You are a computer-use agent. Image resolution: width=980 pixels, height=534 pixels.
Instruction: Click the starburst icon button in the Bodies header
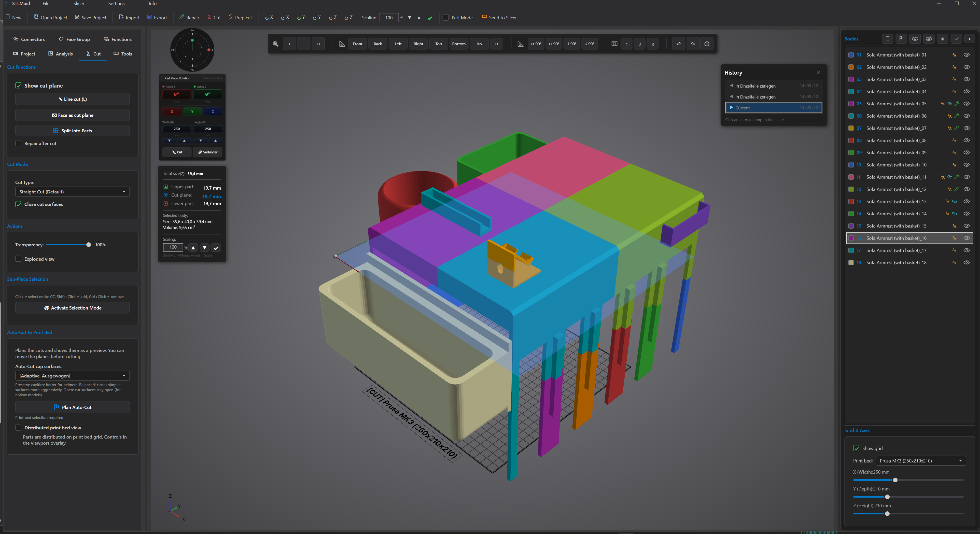942,39
